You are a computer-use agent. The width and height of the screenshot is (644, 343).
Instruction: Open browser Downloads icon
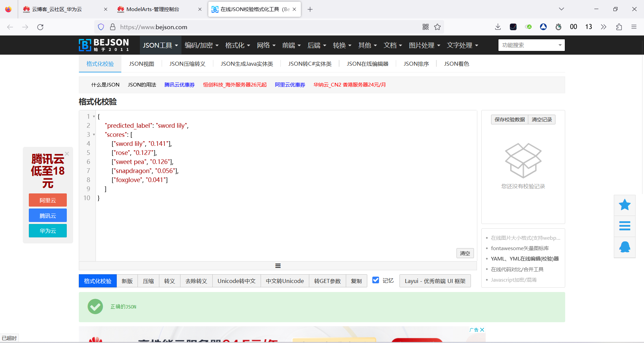pyautogui.click(x=498, y=27)
